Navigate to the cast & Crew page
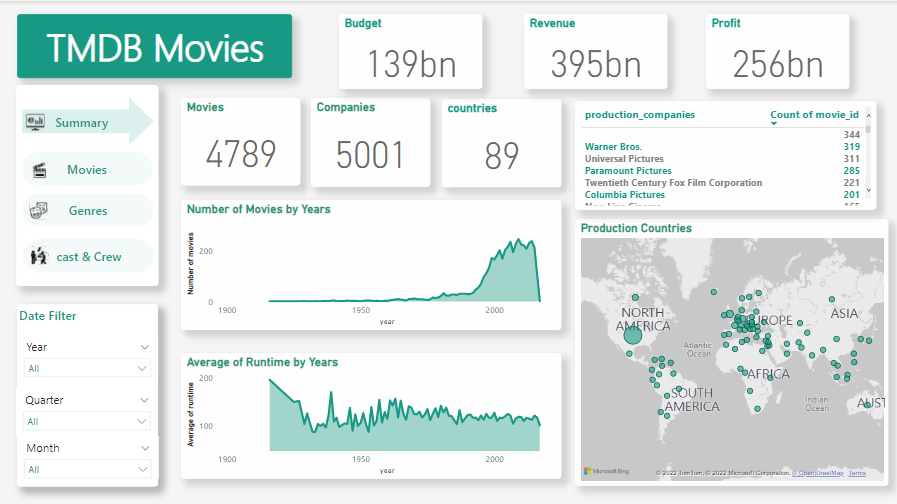This screenshot has width=897, height=504. 89,257
